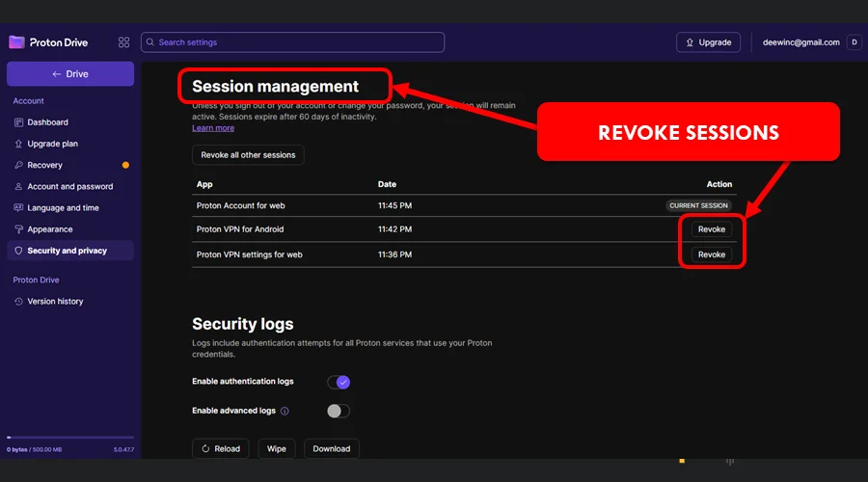Open Language and time settings

coord(70,208)
